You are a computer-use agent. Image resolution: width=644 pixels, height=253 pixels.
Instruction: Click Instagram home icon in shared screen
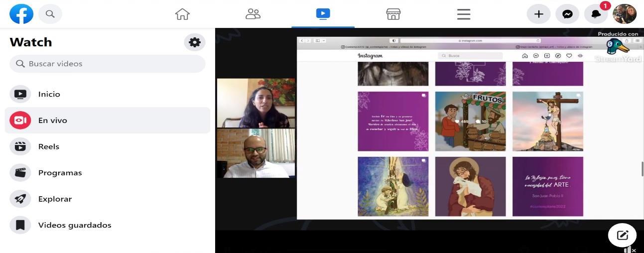525,56
